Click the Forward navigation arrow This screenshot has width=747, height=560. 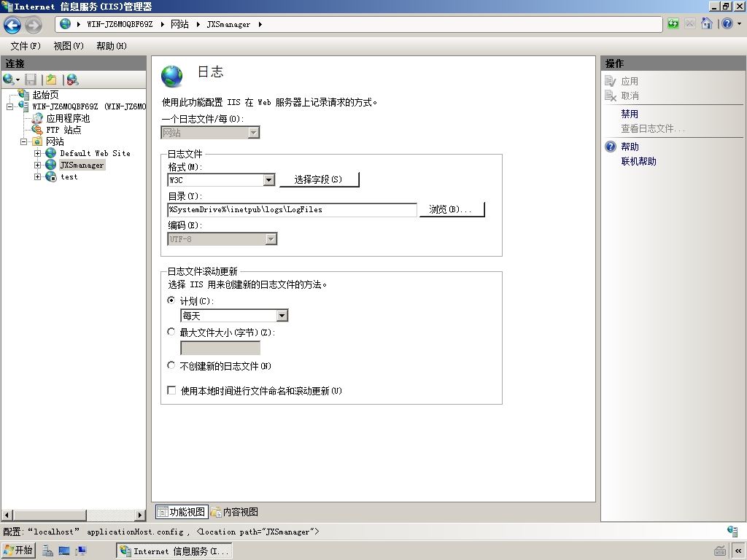tap(33, 25)
